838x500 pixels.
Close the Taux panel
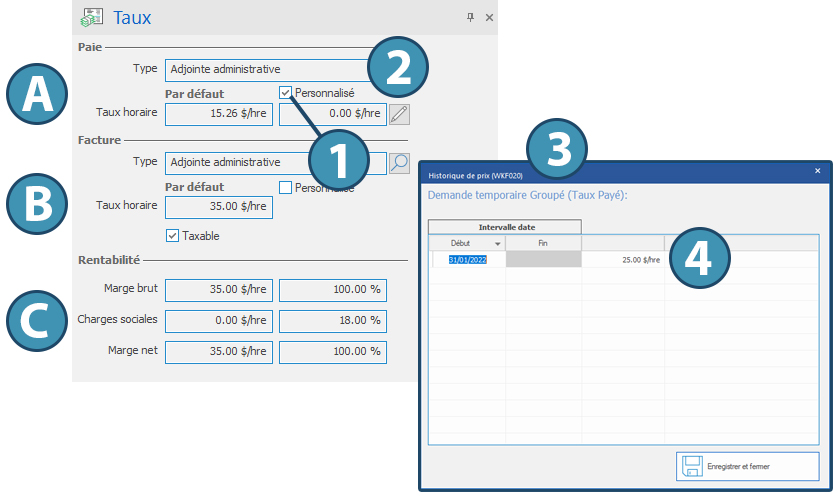(489, 18)
